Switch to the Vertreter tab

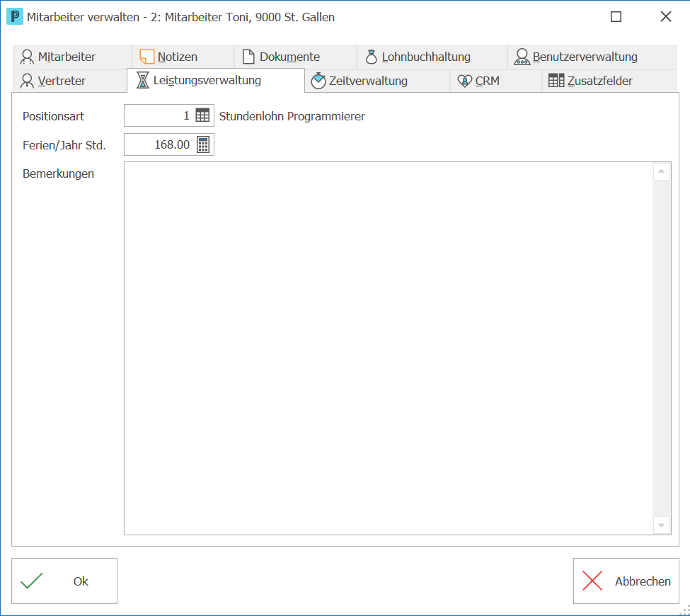click(x=69, y=81)
